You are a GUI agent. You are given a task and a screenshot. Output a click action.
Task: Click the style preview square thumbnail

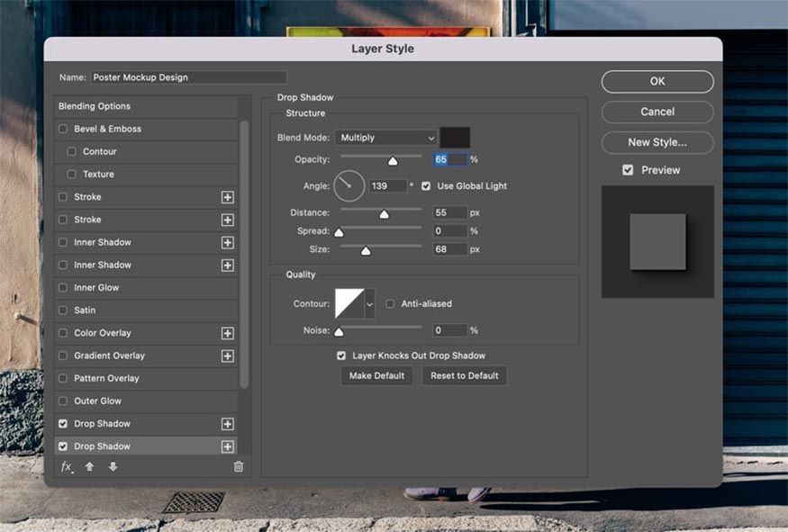pos(657,241)
